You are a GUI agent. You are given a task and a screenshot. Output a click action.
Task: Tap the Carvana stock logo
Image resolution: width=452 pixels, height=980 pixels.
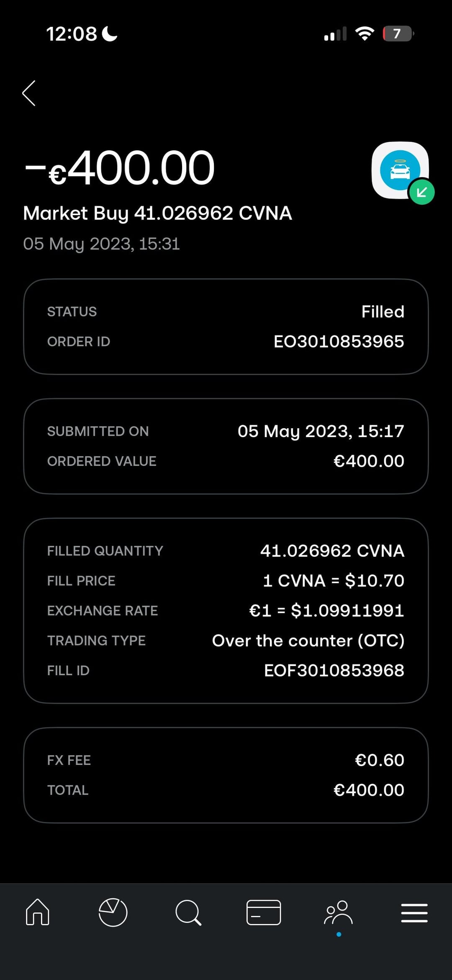pos(399,170)
